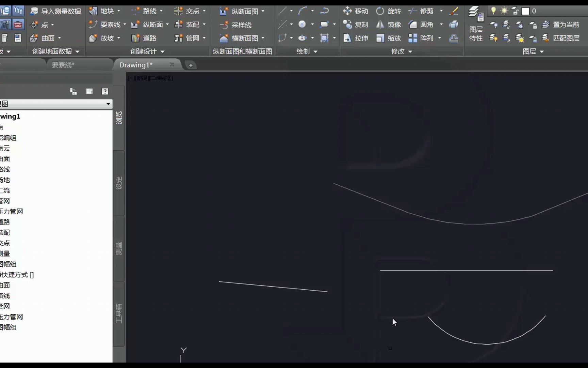Image resolution: width=588 pixels, height=368 pixels.
Task: Open the 路线 dropdown arrow
Action: pyautogui.click(x=161, y=11)
